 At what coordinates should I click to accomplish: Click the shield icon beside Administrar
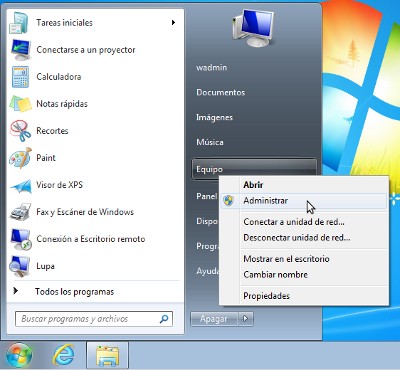pyautogui.click(x=229, y=201)
